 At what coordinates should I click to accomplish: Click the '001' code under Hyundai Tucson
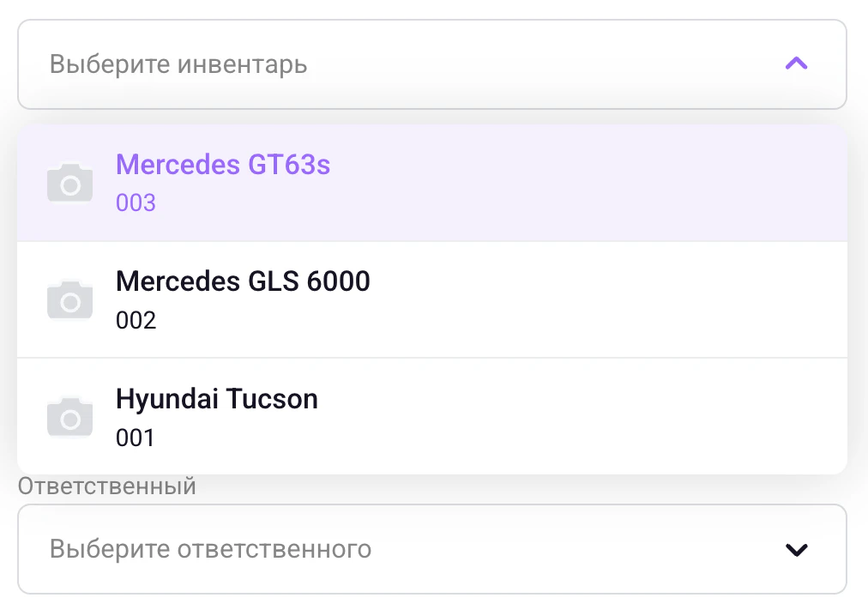coord(136,438)
